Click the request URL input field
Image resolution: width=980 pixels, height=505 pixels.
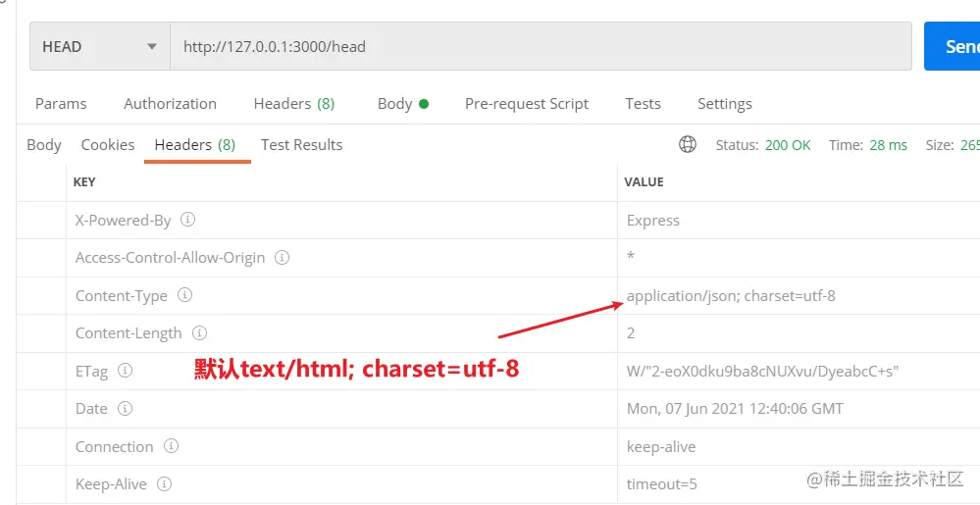coord(540,46)
